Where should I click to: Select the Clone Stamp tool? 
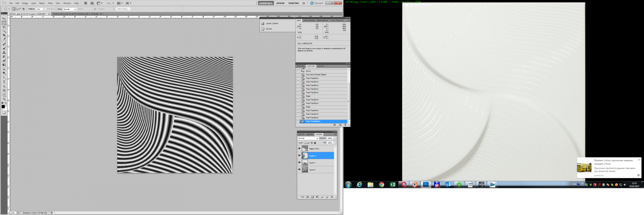click(4, 53)
